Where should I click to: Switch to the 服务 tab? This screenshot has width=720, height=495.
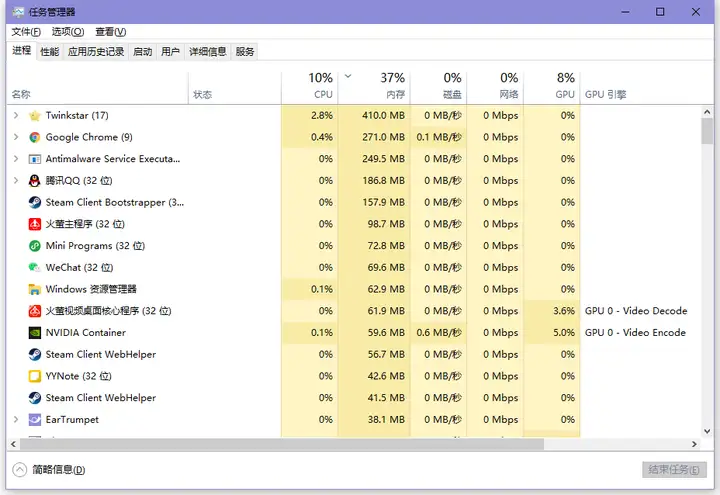[x=245, y=52]
